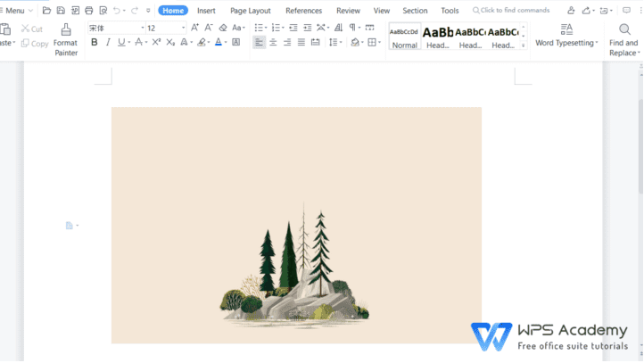Increase paragraph indent
Screen dimensions: 644x363
point(307,28)
